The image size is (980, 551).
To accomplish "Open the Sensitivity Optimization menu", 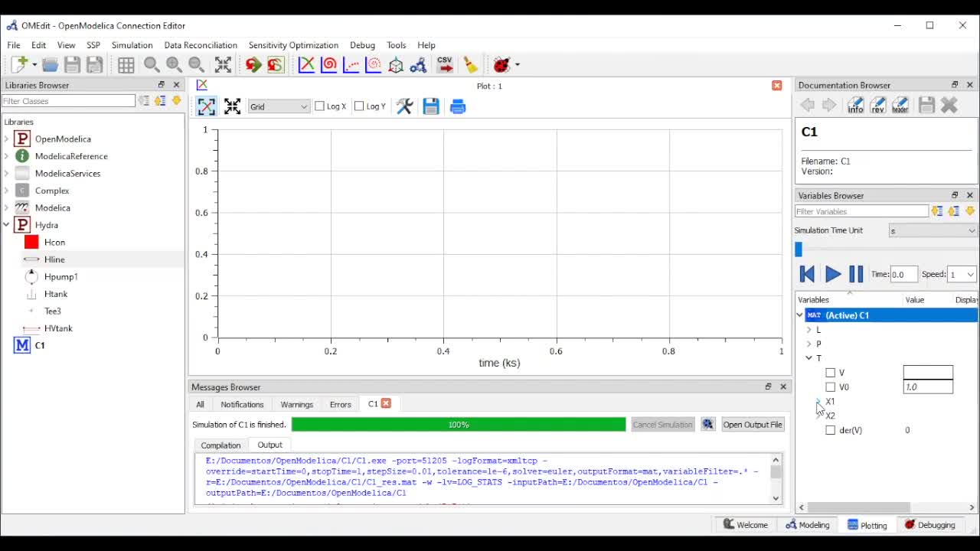I will coord(293,45).
